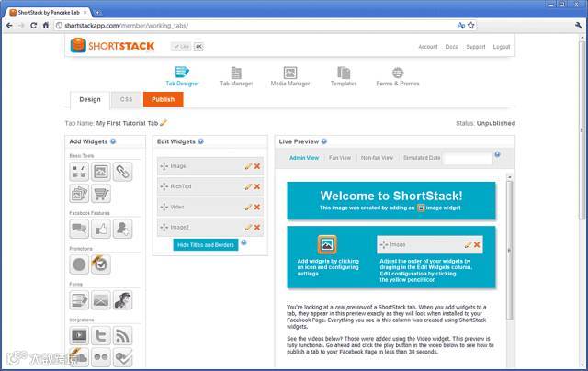Browse Templates section
Screen dimensions: 588x371
(344, 76)
